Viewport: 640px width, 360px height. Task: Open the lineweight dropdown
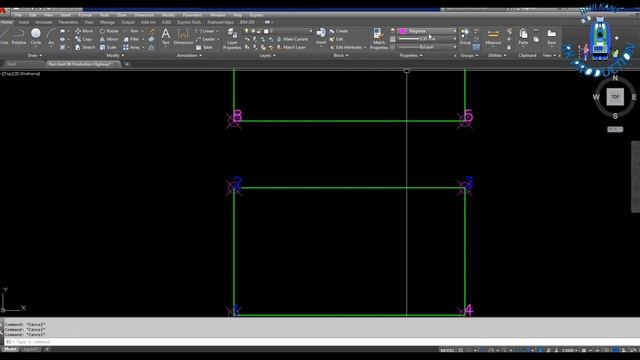[427, 39]
